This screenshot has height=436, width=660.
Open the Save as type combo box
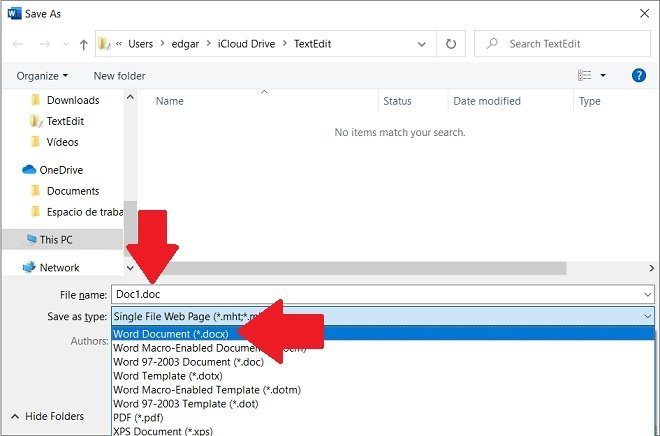pos(383,316)
